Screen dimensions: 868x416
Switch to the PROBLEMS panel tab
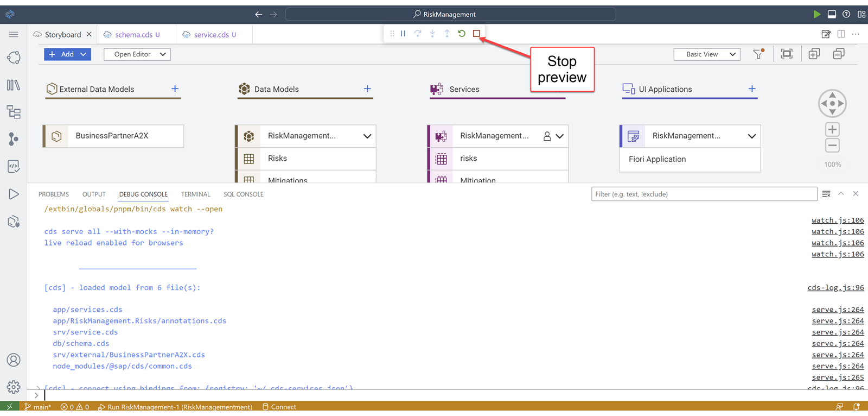54,194
